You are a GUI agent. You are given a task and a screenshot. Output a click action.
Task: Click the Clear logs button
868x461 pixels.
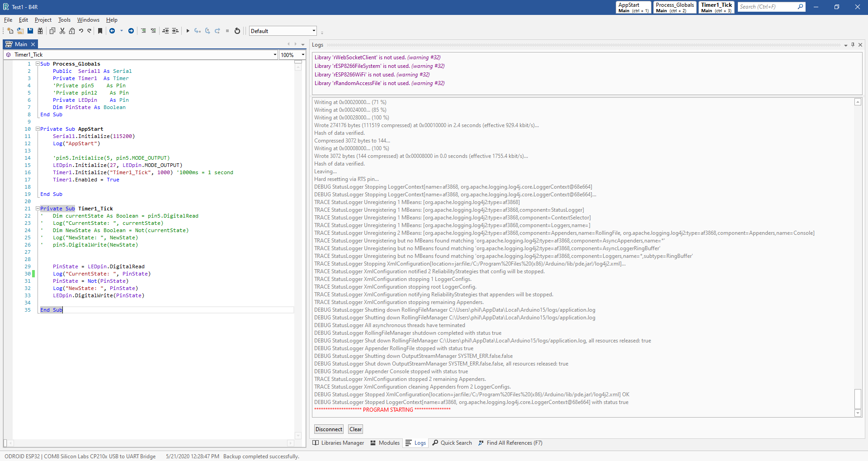click(x=355, y=429)
